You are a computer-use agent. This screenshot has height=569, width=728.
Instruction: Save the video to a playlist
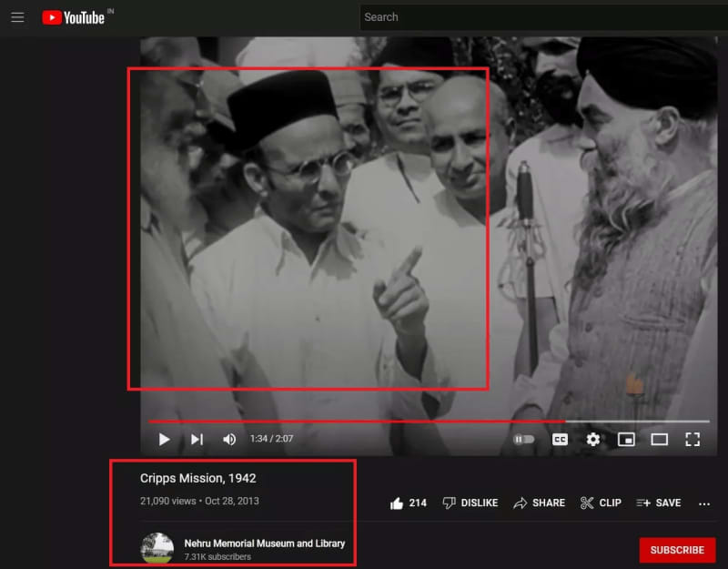click(x=658, y=503)
